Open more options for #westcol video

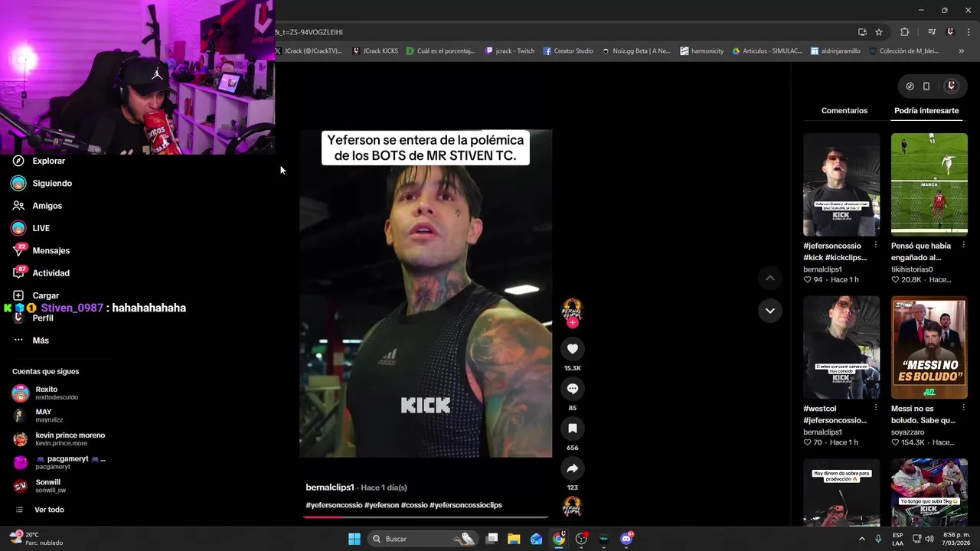pyautogui.click(x=876, y=409)
